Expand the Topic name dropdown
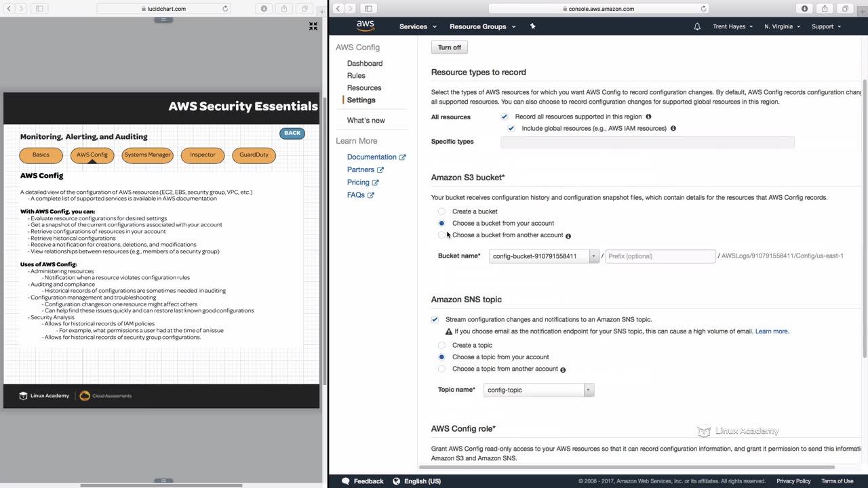This screenshot has width=868, height=488. tap(588, 390)
